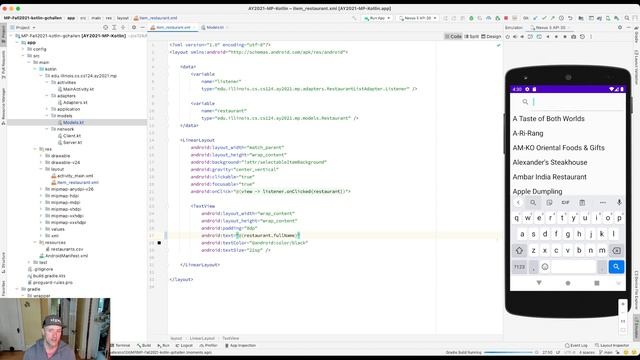Open activity_main.xml in layout folder
Viewport: 640px width, 360px height.
[x=72, y=176]
